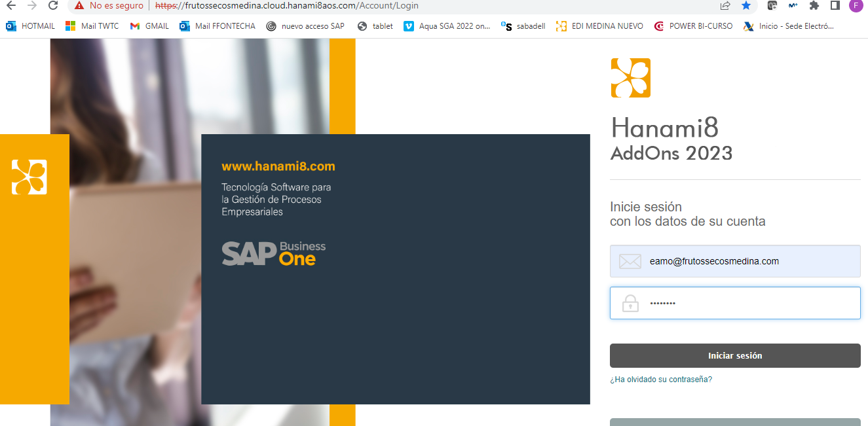Go back with the browser back arrow

click(x=10, y=6)
